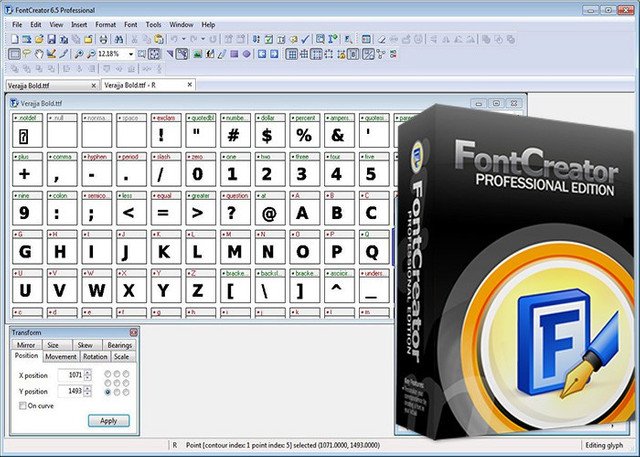This screenshot has width=640, height=457.
Task: Expand the Undo history dropdown arrow
Action: 184,39
